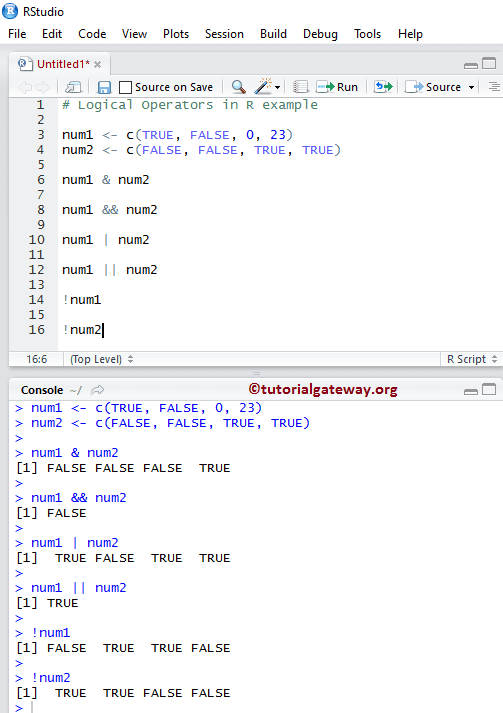This screenshot has width=503, height=713.
Task: Click line number 5 in editor gutter
Action: [41, 165]
